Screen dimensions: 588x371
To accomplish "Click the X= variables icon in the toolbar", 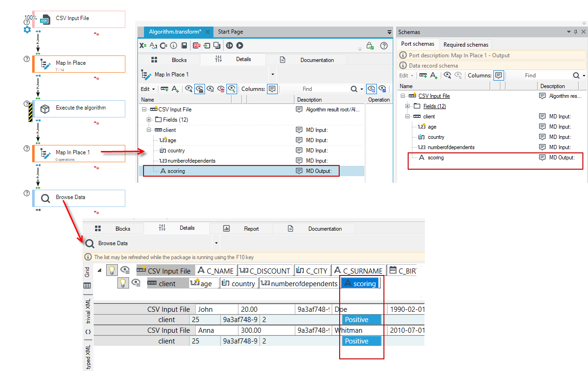I will click(x=143, y=46).
